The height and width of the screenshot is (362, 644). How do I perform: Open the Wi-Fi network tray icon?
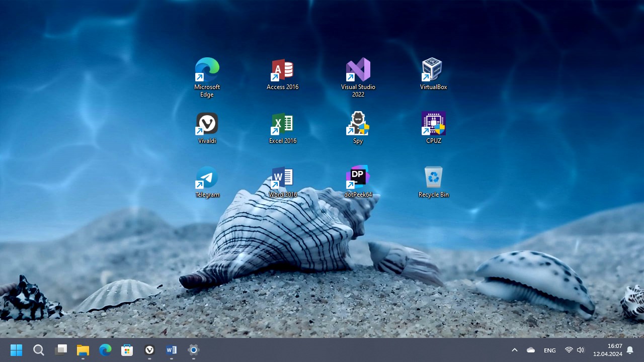(x=569, y=350)
